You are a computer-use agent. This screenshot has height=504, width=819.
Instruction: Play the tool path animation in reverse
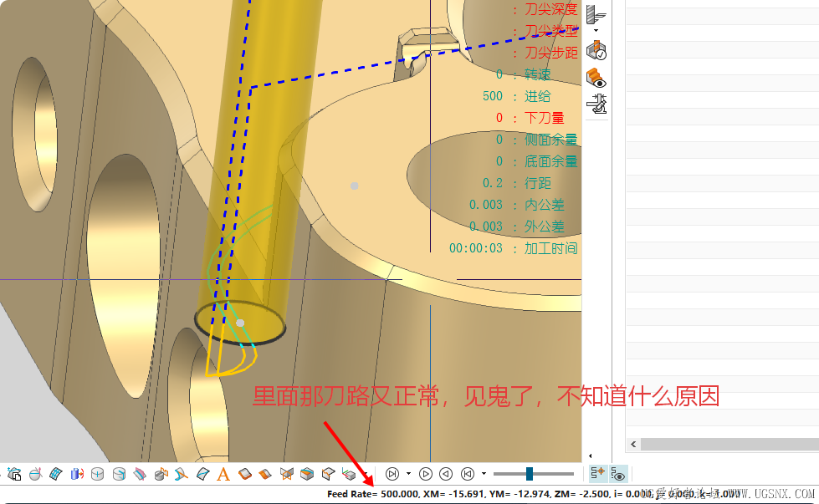pos(446,474)
